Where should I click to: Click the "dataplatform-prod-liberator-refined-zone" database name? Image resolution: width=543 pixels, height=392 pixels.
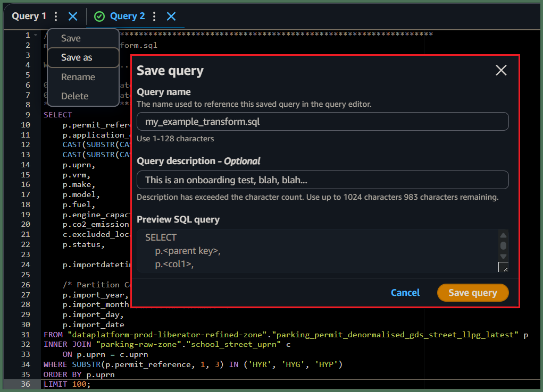(x=168, y=335)
